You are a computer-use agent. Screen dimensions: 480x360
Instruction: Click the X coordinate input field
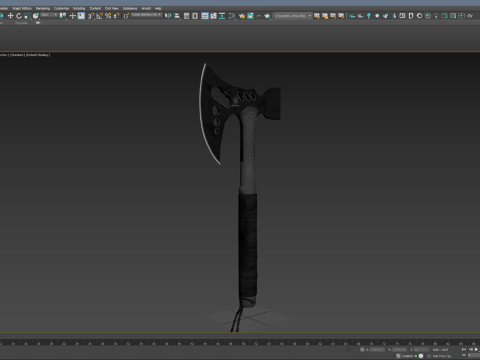(377, 349)
